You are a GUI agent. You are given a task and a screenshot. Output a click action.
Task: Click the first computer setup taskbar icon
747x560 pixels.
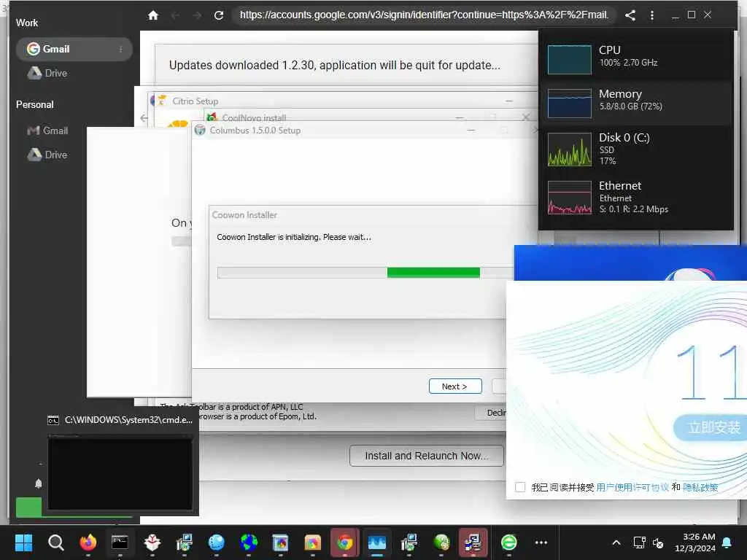pyautogui.click(x=184, y=542)
